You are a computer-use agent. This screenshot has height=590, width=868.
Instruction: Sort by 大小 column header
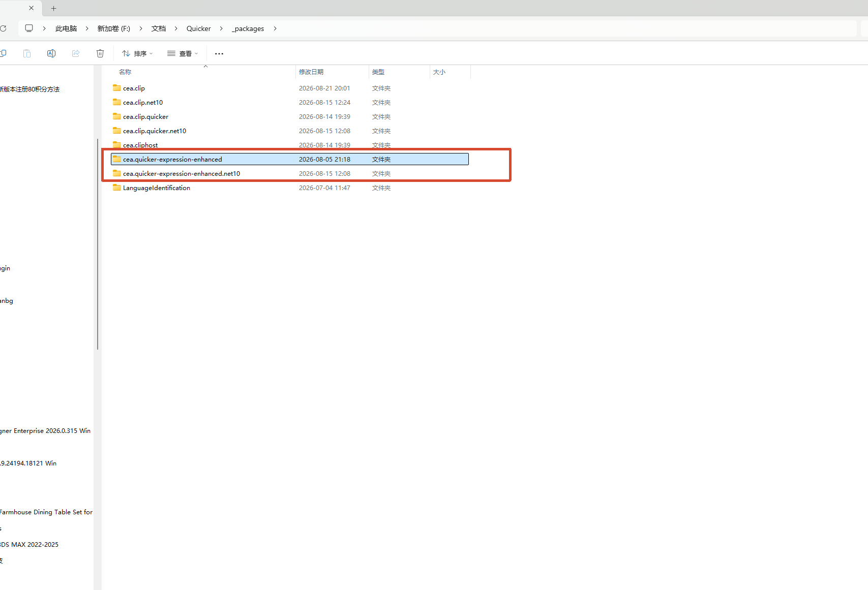(439, 72)
